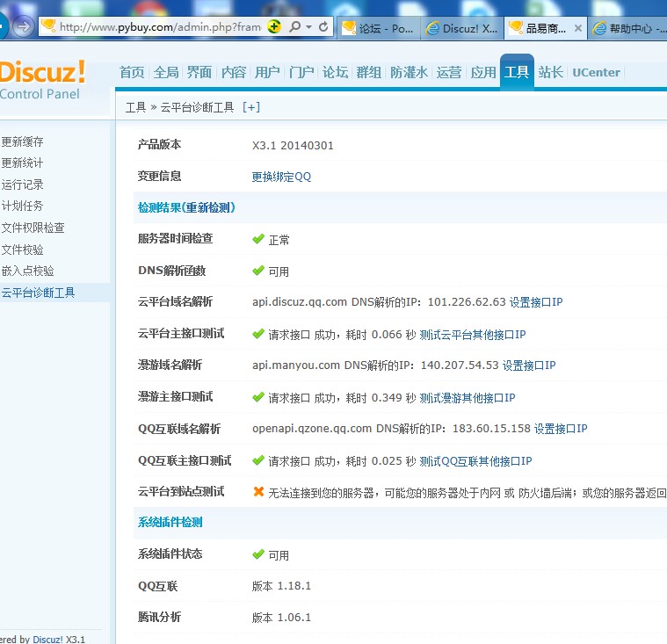
Task: Click green check icon for 云平台主接口测试
Action: pyautogui.click(x=258, y=334)
